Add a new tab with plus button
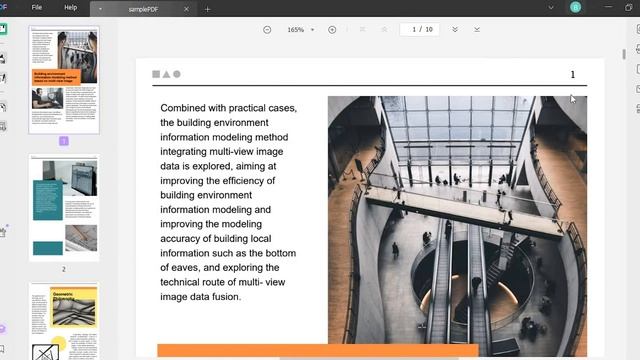 click(x=207, y=9)
